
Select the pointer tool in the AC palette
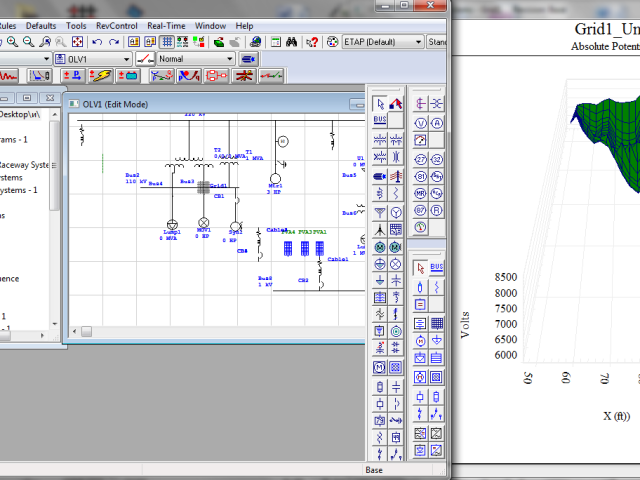pyautogui.click(x=380, y=103)
